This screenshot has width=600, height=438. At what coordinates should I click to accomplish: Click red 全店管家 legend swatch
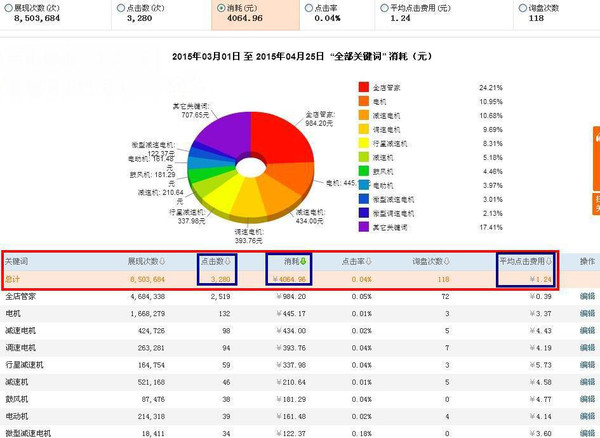pyautogui.click(x=366, y=88)
